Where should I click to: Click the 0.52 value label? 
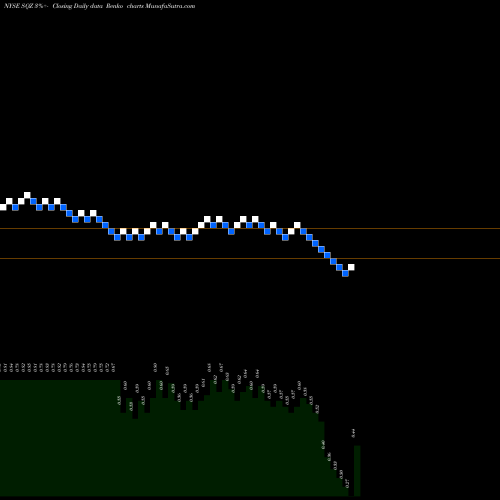[317, 409]
